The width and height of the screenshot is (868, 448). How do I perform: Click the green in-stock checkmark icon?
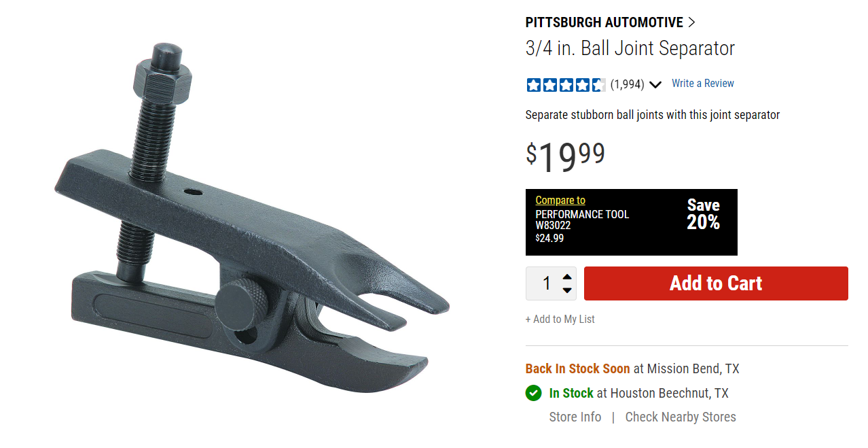(x=534, y=393)
